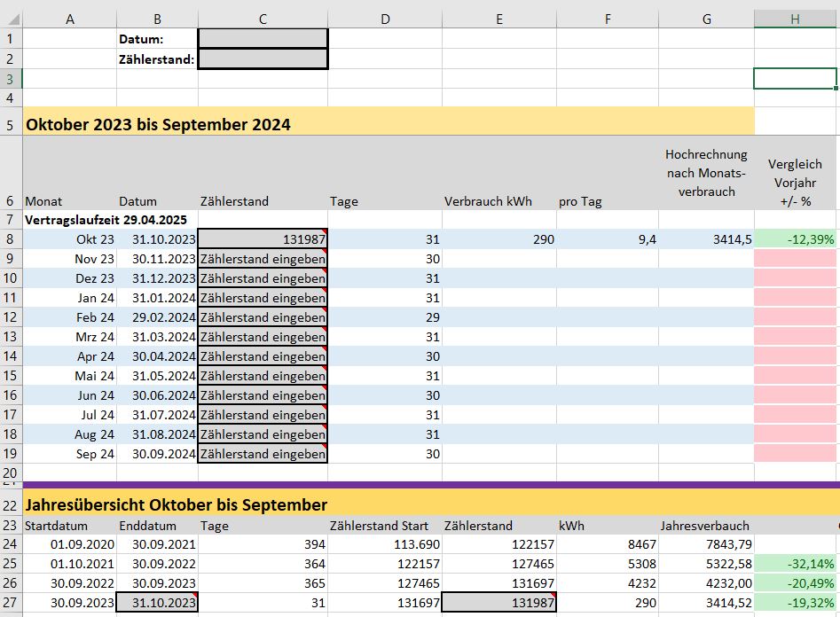Click Zählerstand value 127465 in row 25

click(499, 564)
